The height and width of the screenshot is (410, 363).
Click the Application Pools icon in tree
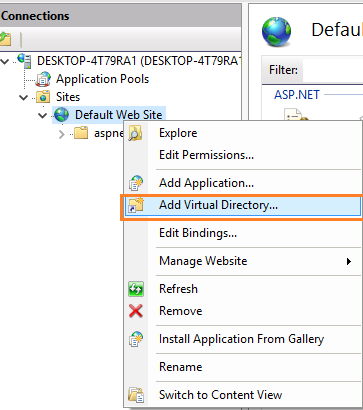[x=43, y=79]
